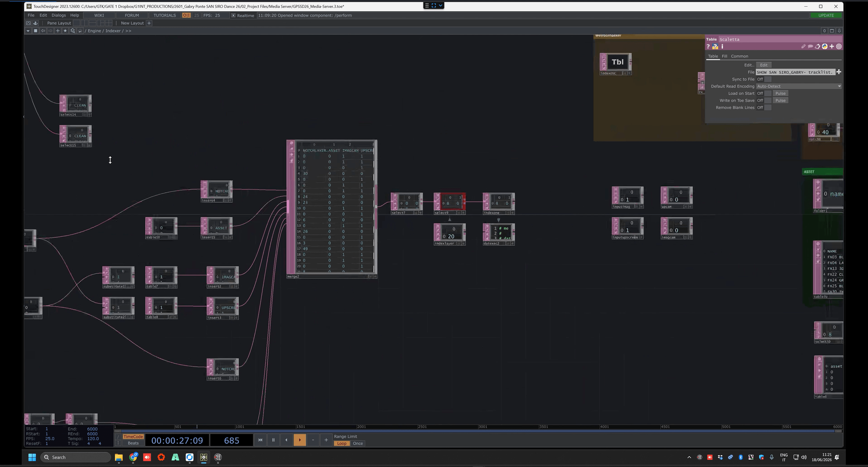The height and width of the screenshot is (467, 868).
Task: Click the file browse plus beside the File field
Action: [x=839, y=72]
